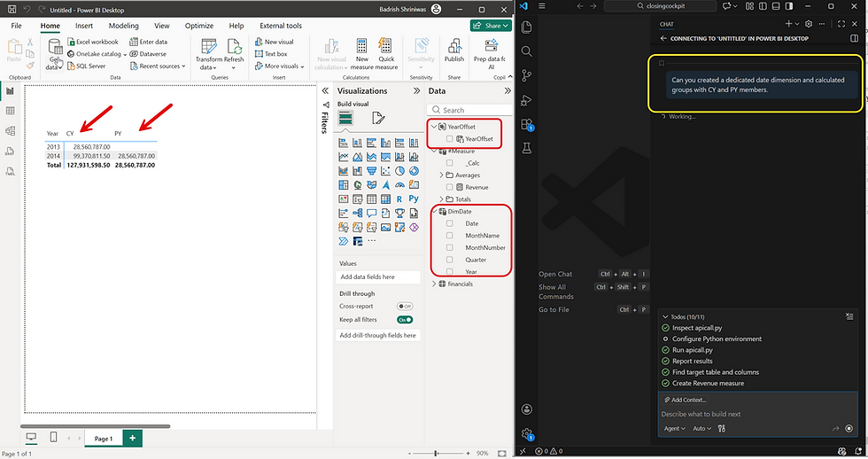Screen dimensions: 868x459
Task: Check the Revenue measure checkbox
Action: pos(450,187)
